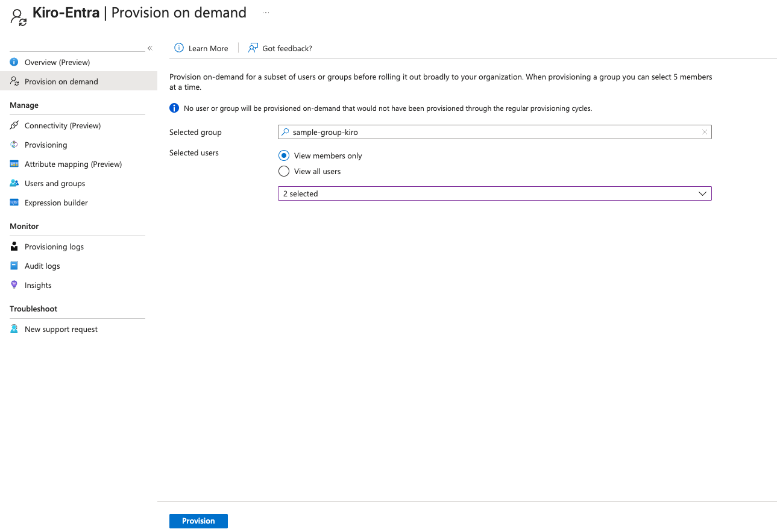Image resolution: width=777 pixels, height=532 pixels.
Task: Click the Provisioning sync icon
Action: point(14,145)
